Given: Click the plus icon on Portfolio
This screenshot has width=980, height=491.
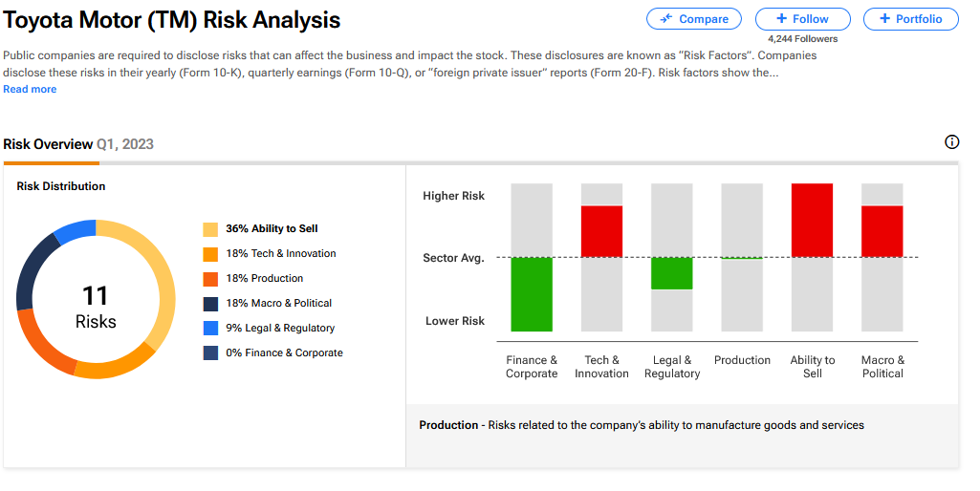Looking at the screenshot, I should coord(884,19).
